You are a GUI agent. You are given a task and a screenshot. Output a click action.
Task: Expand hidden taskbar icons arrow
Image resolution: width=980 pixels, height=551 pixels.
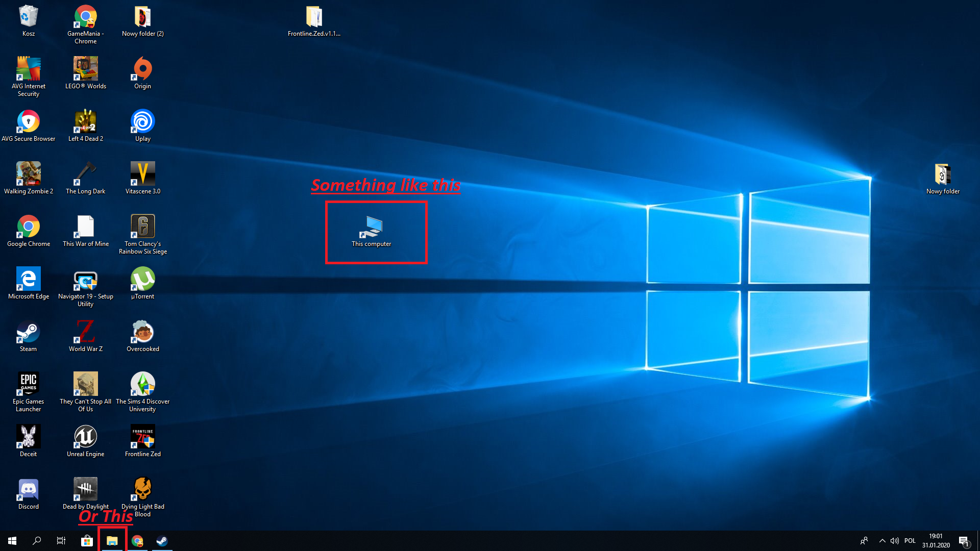881,540
